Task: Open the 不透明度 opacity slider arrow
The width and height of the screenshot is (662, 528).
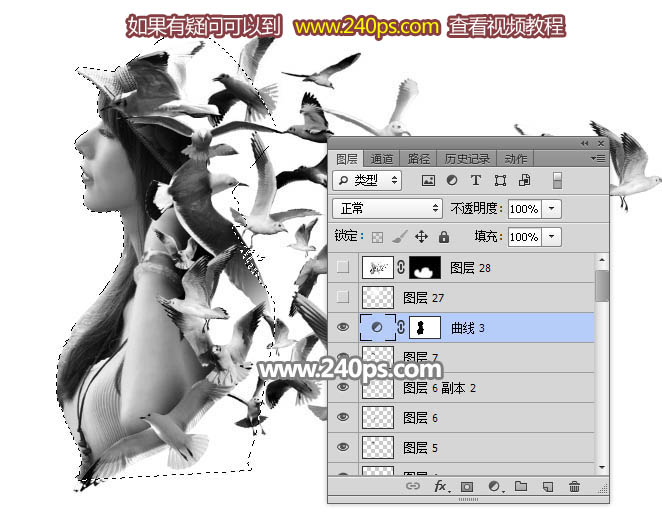Action: (x=551, y=209)
